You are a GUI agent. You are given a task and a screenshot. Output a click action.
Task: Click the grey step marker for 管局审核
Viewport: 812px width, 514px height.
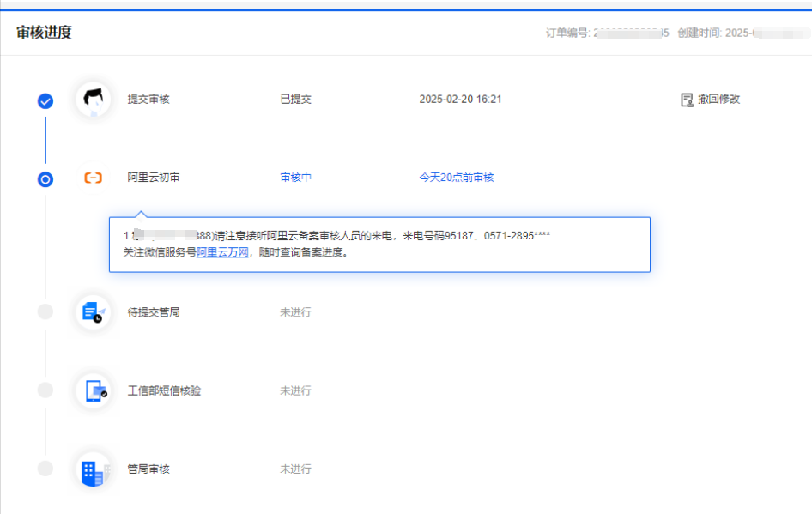(x=45, y=469)
